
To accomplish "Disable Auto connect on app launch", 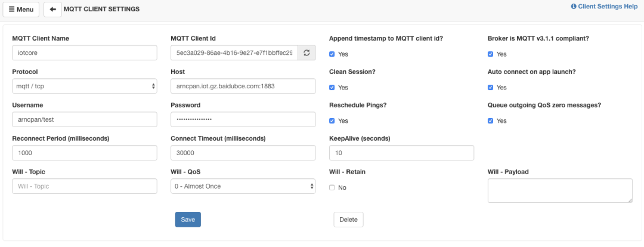I will 491,88.
